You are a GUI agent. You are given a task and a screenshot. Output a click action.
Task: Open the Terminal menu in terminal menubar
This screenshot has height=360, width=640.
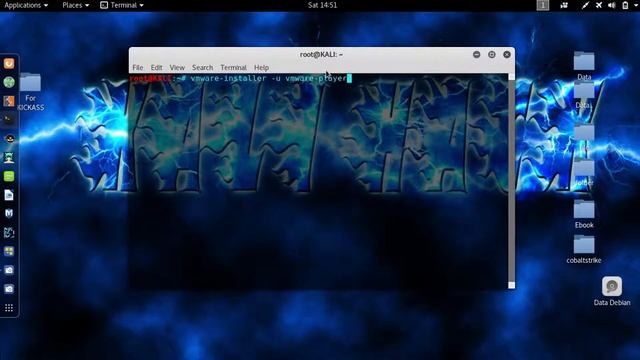(233, 67)
